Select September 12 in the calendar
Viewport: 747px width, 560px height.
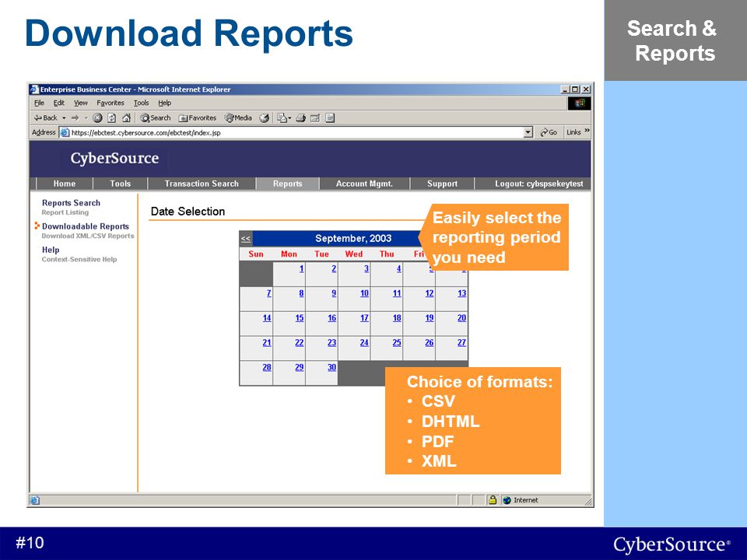[x=430, y=293]
